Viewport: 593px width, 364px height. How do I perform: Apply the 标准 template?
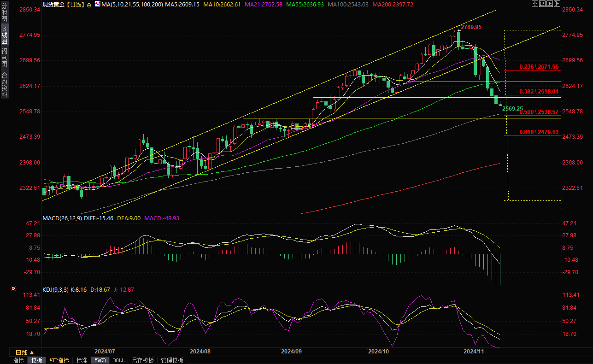(x=82, y=360)
